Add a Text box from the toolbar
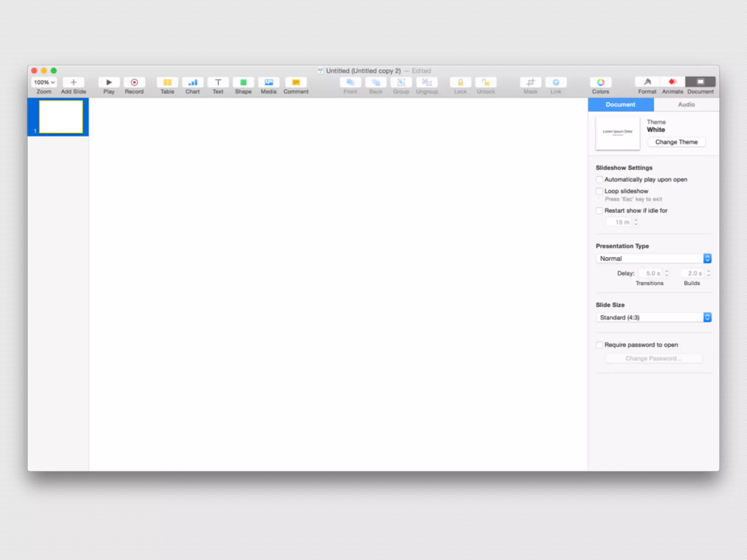 [x=218, y=82]
